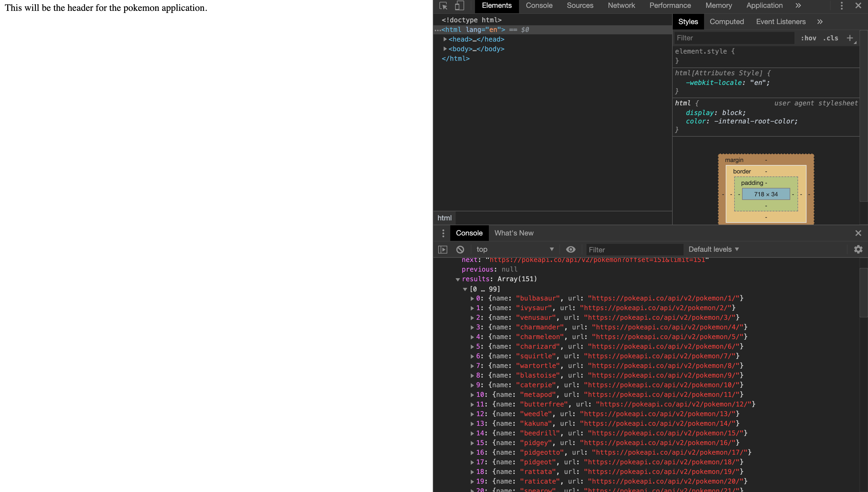Show more Styles pane tabs
Screen dimensions: 868x492
click(820, 22)
